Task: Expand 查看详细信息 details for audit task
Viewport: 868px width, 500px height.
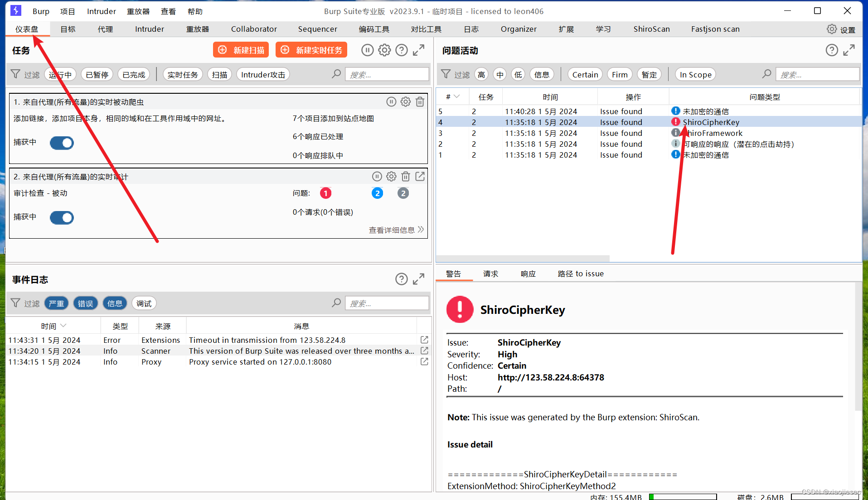Action: coord(396,230)
